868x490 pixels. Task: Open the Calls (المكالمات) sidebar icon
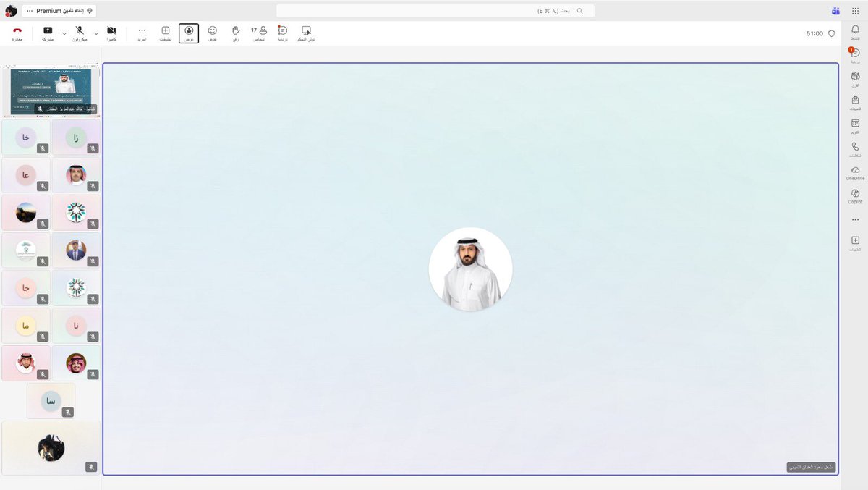(855, 147)
